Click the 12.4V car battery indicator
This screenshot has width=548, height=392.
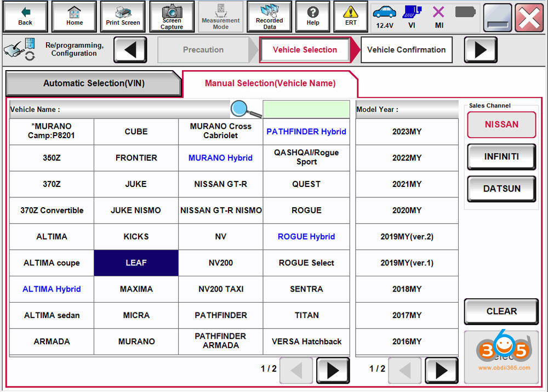tap(385, 17)
